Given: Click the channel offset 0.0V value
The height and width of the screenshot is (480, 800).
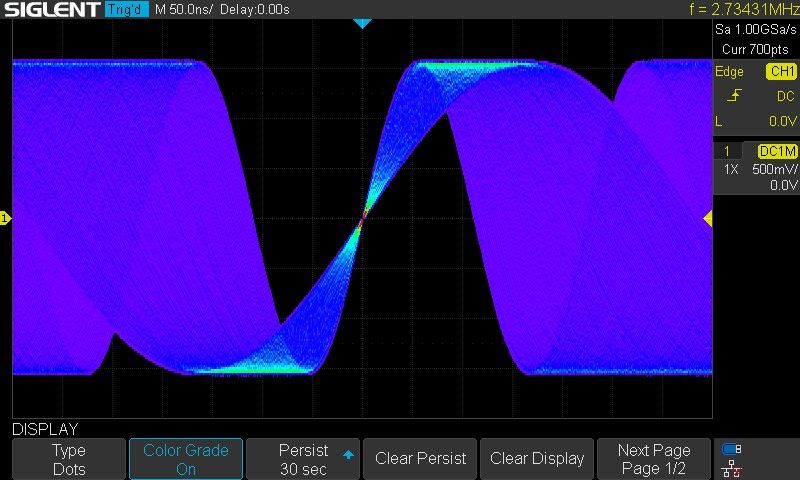Looking at the screenshot, I should click(783, 185).
